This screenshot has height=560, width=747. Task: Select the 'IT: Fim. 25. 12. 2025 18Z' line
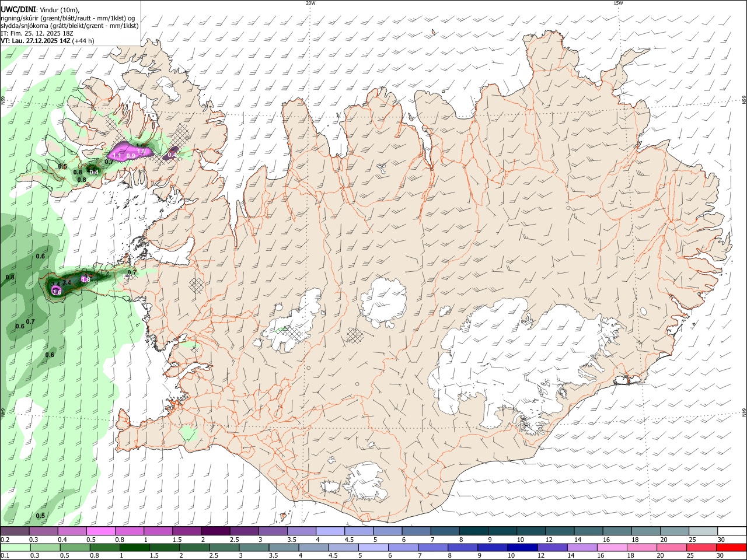pos(37,33)
